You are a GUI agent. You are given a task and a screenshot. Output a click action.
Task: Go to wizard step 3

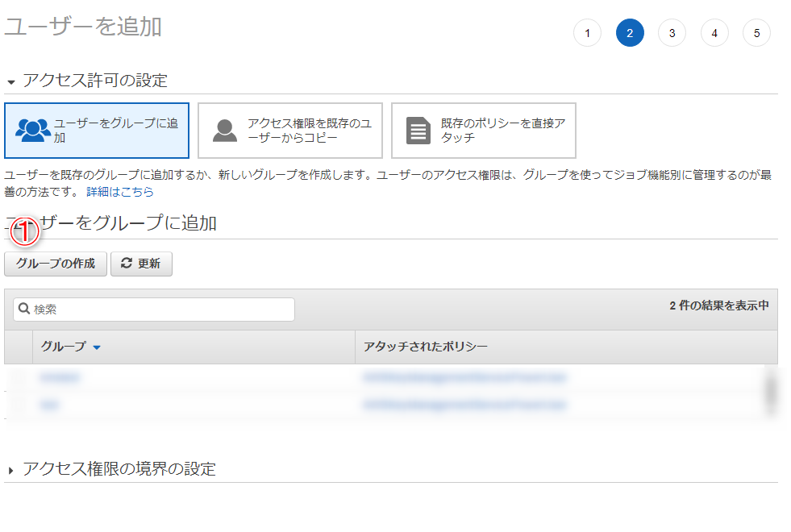672,33
